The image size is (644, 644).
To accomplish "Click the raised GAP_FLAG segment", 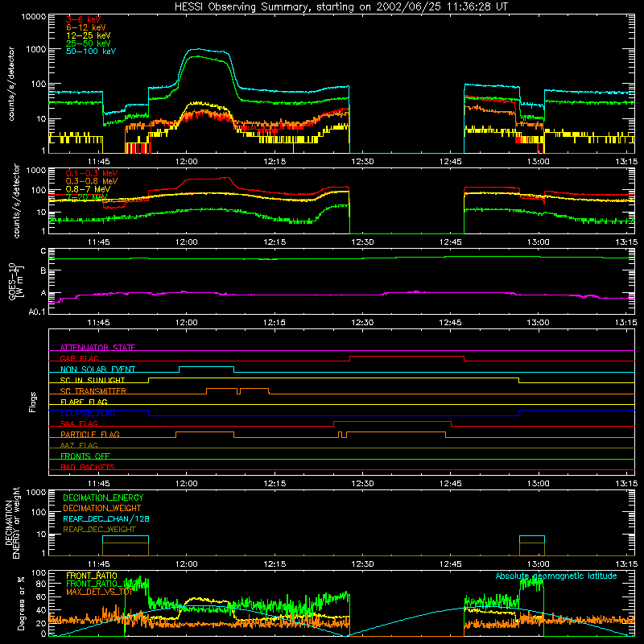I will click(x=407, y=357).
